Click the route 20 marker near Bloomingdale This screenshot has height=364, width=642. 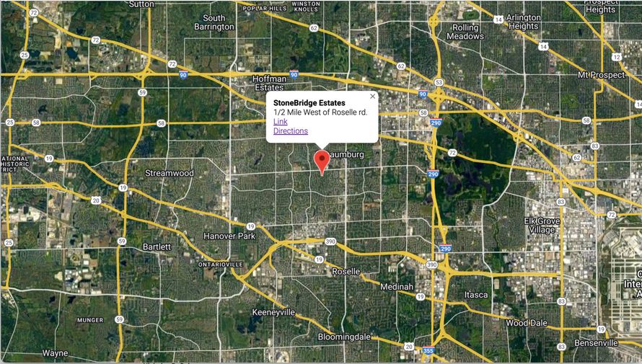pyautogui.click(x=409, y=347)
